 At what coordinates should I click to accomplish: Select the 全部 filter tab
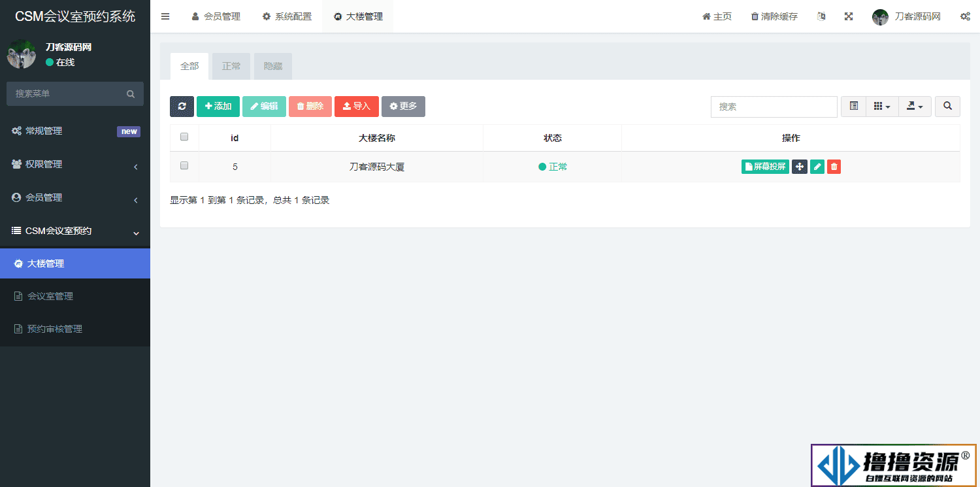pyautogui.click(x=189, y=66)
